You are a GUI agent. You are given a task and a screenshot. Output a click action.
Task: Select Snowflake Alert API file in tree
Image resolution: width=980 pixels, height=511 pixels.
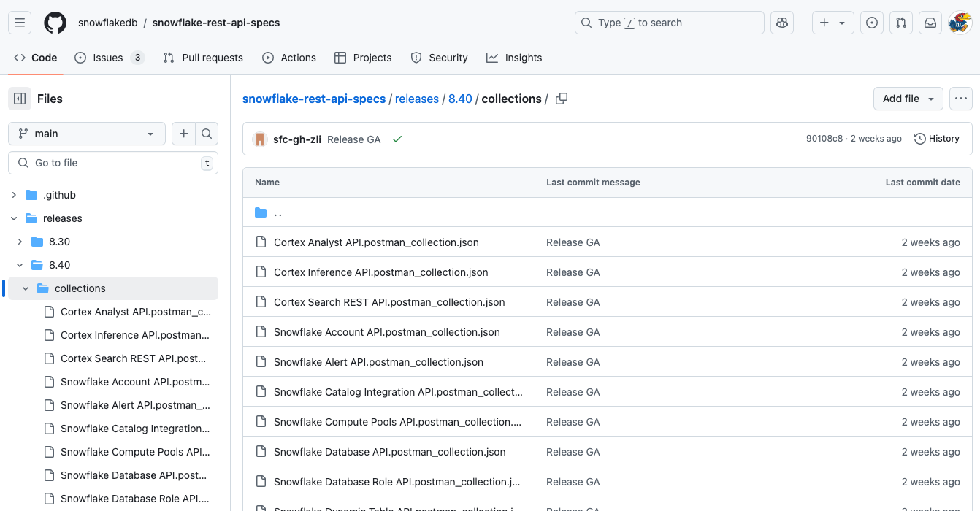tap(135, 405)
